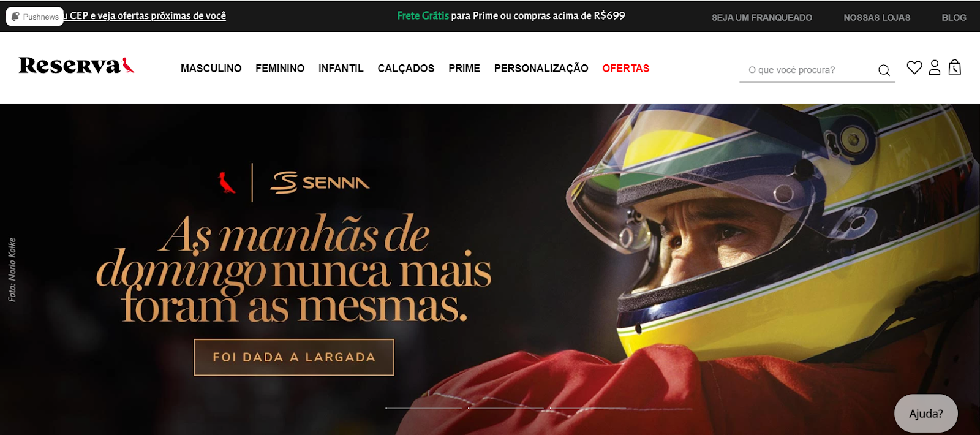Select the Ofertas menu item

pyautogui.click(x=626, y=69)
